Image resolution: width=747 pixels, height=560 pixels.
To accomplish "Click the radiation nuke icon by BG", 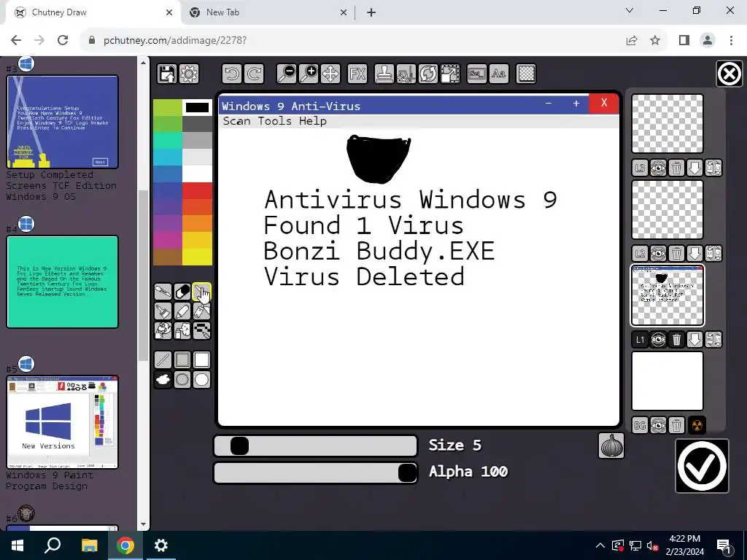I will [697, 425].
